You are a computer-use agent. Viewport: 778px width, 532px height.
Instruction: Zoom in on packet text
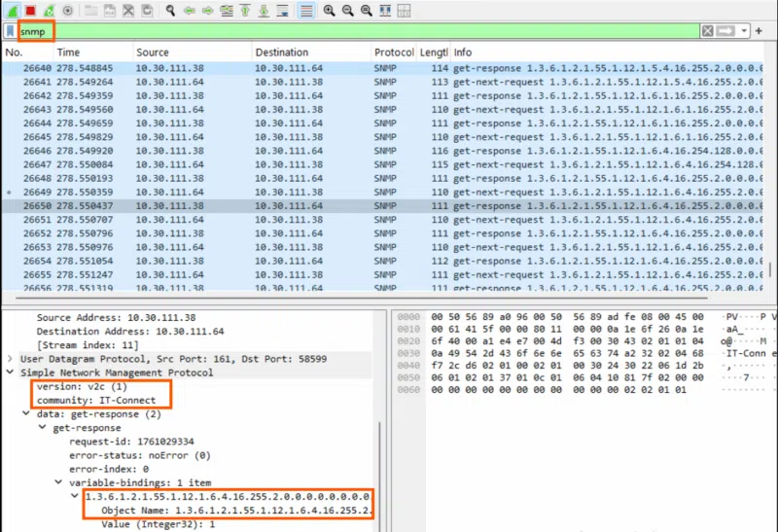point(329,11)
